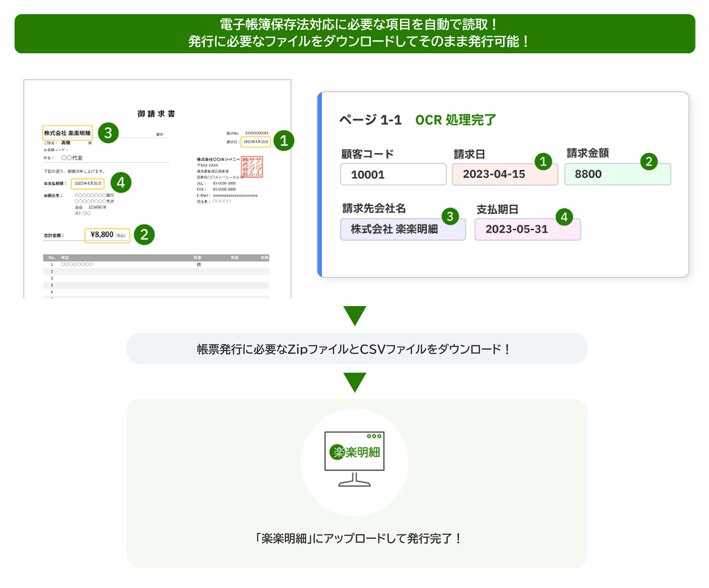Select the 請求金額 field showing 8800
Viewport: 709px width, 588px height.
(x=618, y=174)
